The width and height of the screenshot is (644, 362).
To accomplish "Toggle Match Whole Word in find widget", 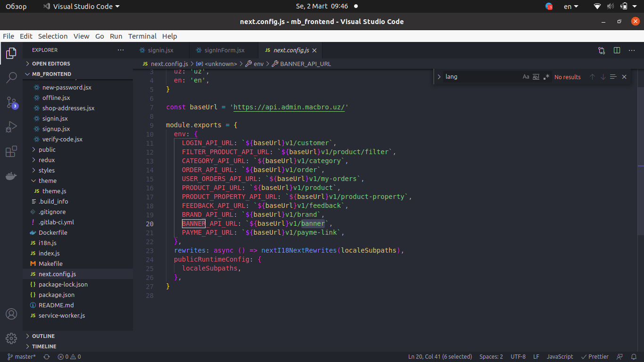I will coord(536,77).
